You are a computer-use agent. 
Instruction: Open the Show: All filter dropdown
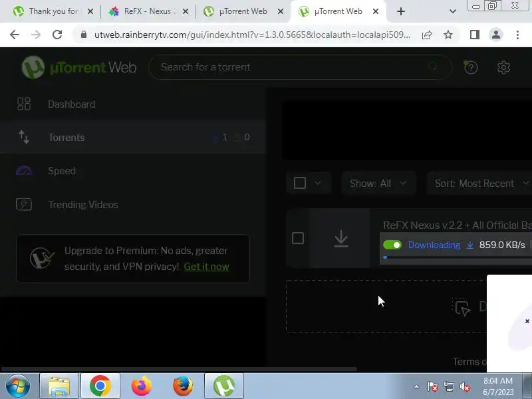tap(378, 184)
